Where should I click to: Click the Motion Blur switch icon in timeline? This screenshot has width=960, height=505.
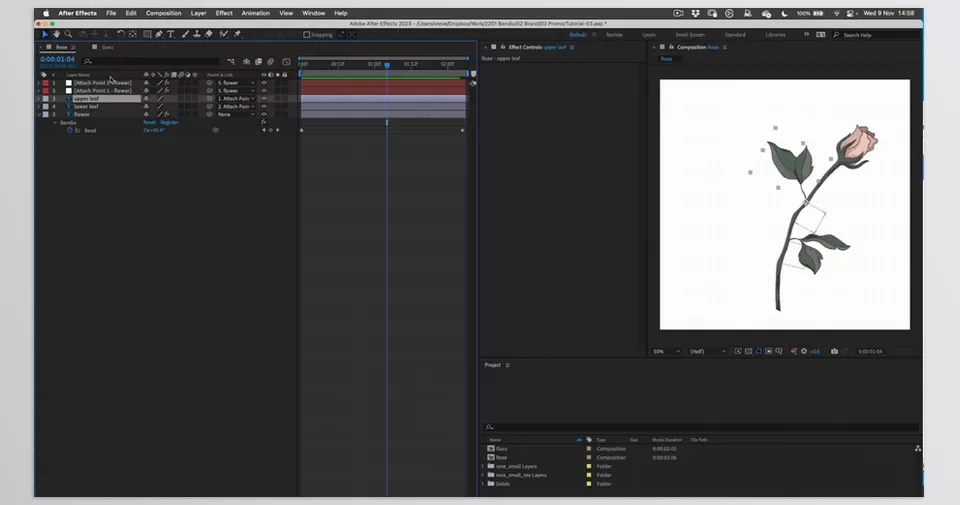click(x=271, y=61)
